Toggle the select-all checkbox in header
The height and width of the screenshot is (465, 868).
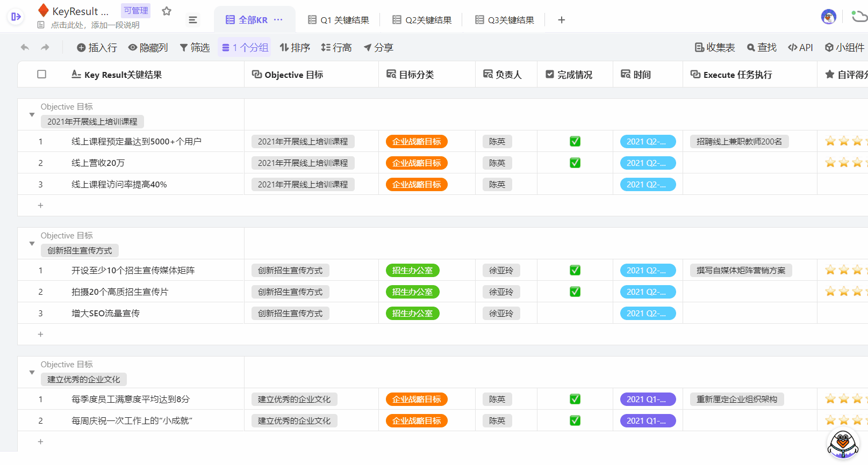point(41,75)
